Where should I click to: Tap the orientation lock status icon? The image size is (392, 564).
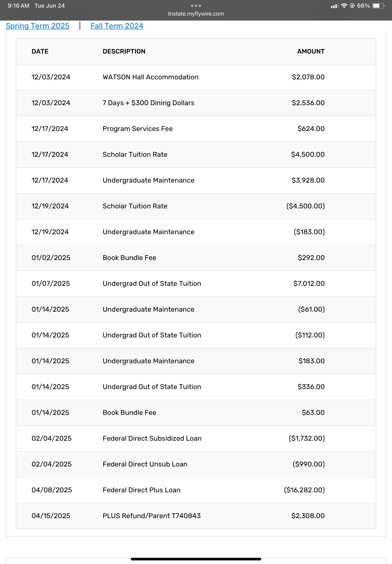352,6
